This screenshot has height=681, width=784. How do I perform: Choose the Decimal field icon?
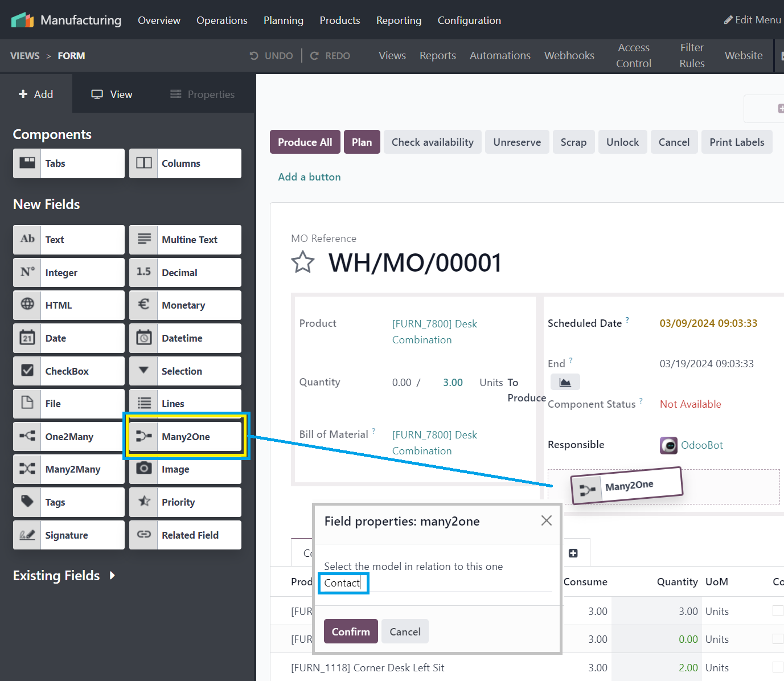pyautogui.click(x=144, y=272)
